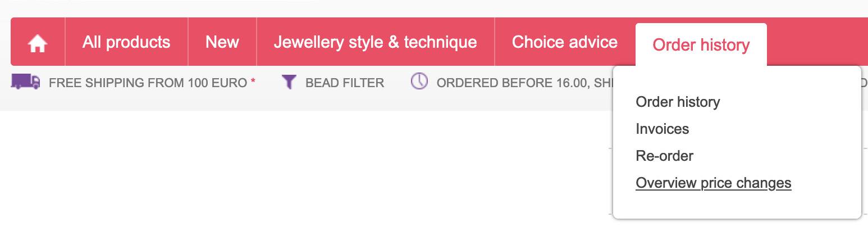Click the red asterisk after 100 EURO
This screenshot has width=868, height=226.
(253, 83)
